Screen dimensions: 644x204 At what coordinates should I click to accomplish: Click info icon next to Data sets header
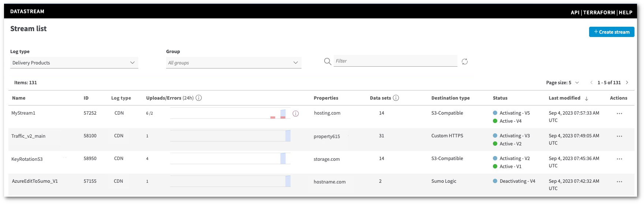coord(396,98)
